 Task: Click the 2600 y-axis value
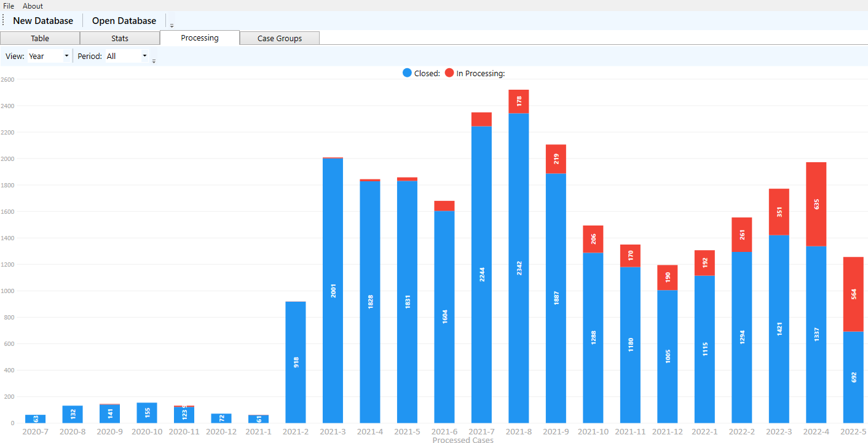point(7,79)
